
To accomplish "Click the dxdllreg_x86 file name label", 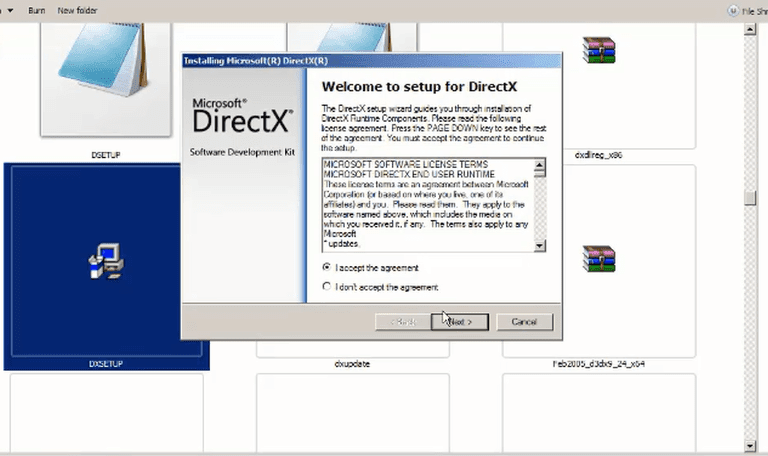I will [x=598, y=155].
